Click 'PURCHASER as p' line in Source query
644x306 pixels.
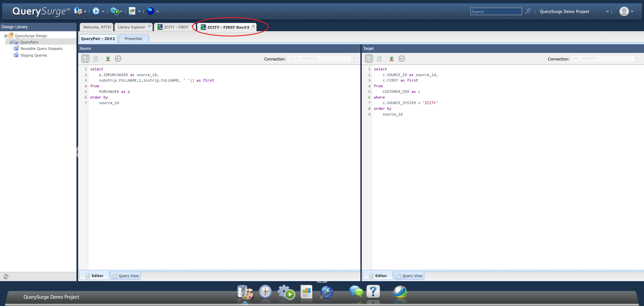click(x=115, y=92)
